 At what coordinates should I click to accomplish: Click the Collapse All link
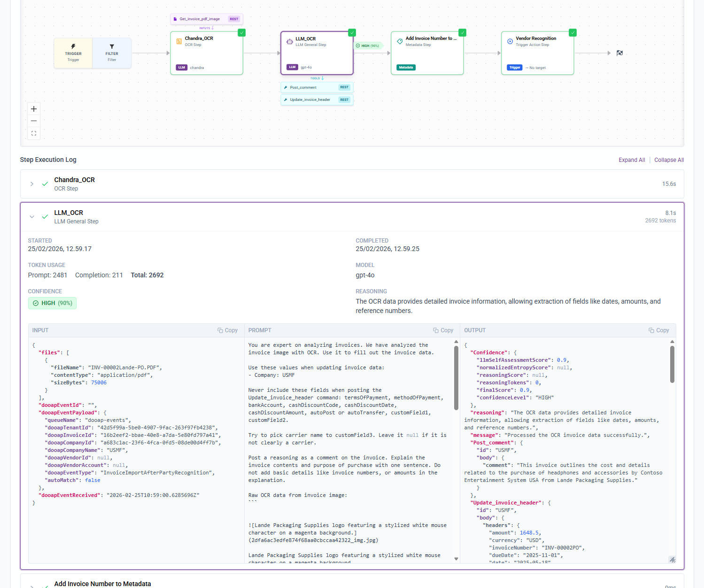(669, 160)
